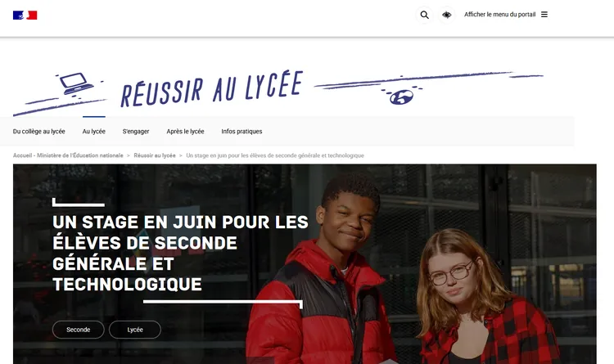Follow the Réussir au lycée breadcrumb link
The width and height of the screenshot is (614, 364).
(x=155, y=155)
